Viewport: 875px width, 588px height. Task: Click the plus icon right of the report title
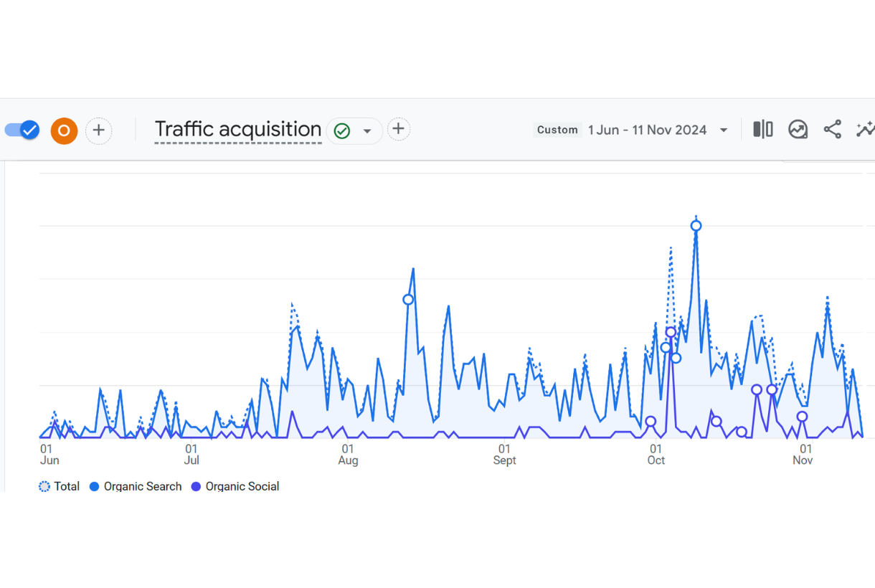coord(399,129)
